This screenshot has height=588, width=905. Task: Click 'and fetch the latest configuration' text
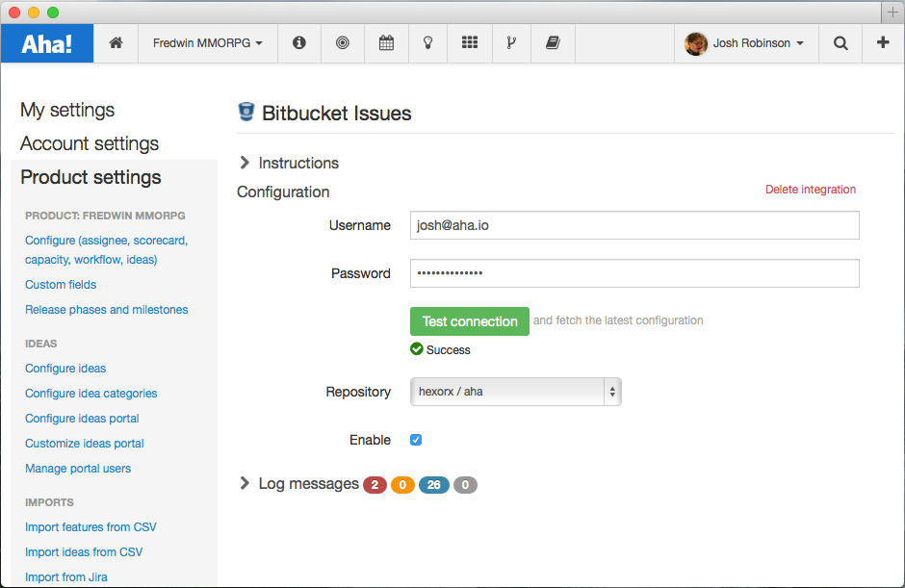[x=618, y=320]
